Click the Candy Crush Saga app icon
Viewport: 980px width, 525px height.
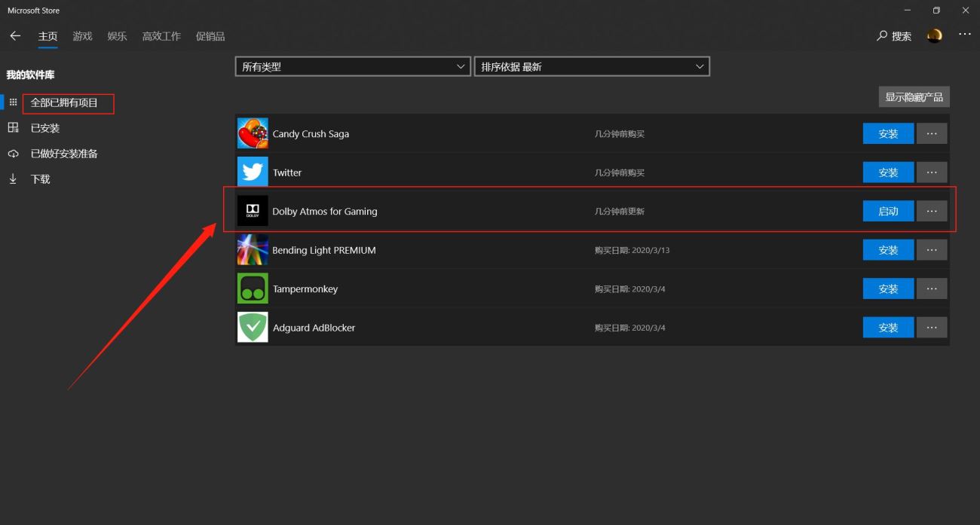click(x=253, y=133)
